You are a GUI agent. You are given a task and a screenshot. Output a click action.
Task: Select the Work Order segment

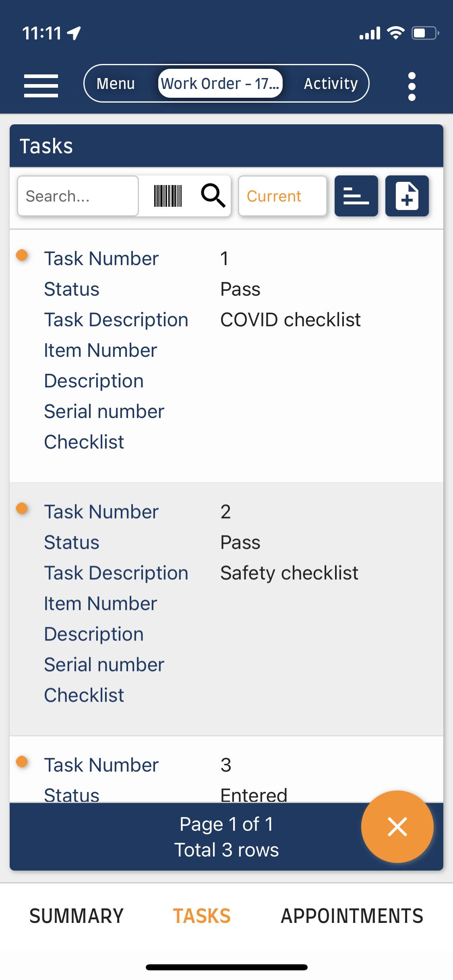point(220,83)
